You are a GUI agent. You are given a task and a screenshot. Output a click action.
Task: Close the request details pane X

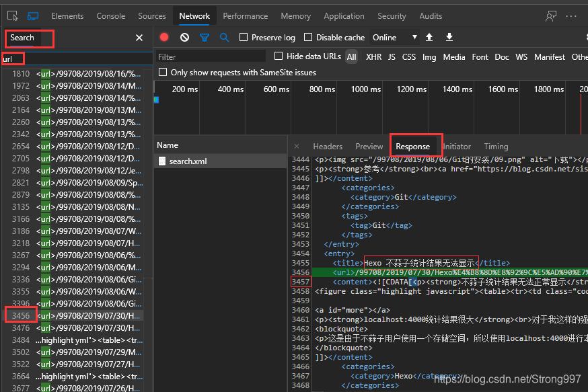[x=297, y=147]
